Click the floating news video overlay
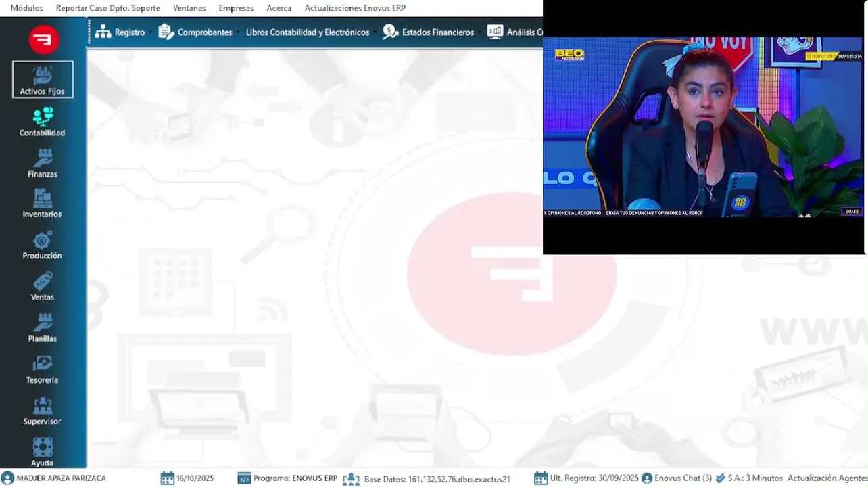868x487 pixels. coord(704,127)
